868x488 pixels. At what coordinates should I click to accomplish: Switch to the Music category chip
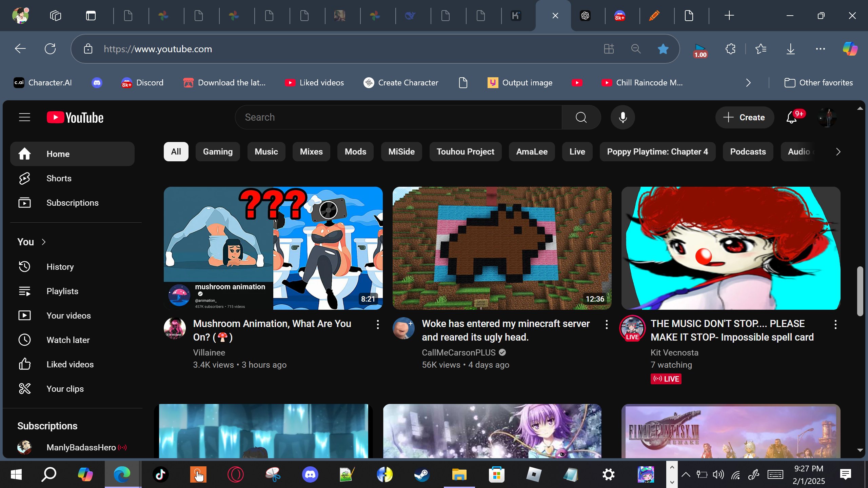coord(266,151)
